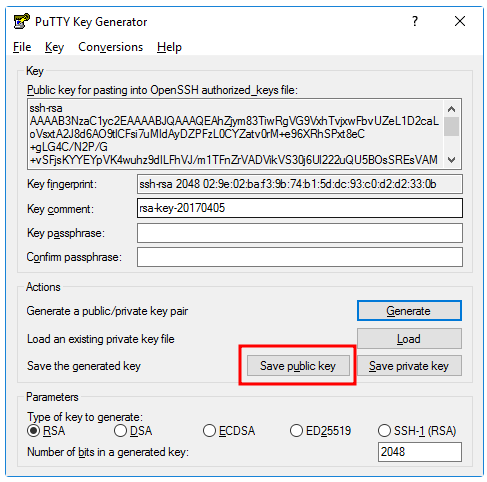Click the public key scrollbar down arrow
The image size is (487, 482).
click(x=451, y=160)
